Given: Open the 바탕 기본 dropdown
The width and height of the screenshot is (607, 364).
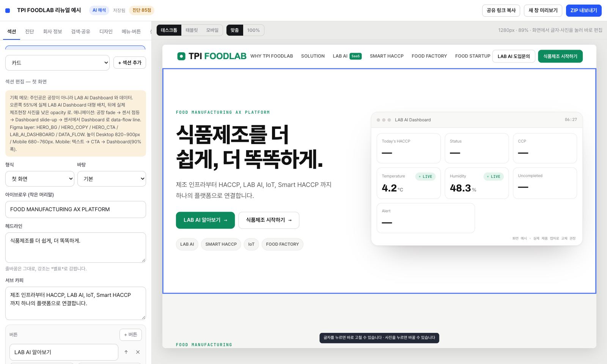Looking at the screenshot, I should pyautogui.click(x=112, y=179).
